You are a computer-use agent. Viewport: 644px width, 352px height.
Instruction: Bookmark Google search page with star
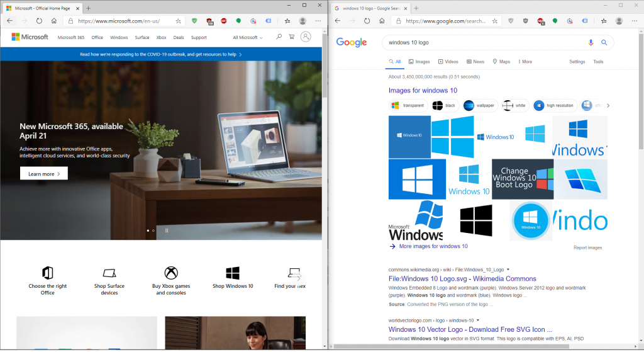point(495,21)
